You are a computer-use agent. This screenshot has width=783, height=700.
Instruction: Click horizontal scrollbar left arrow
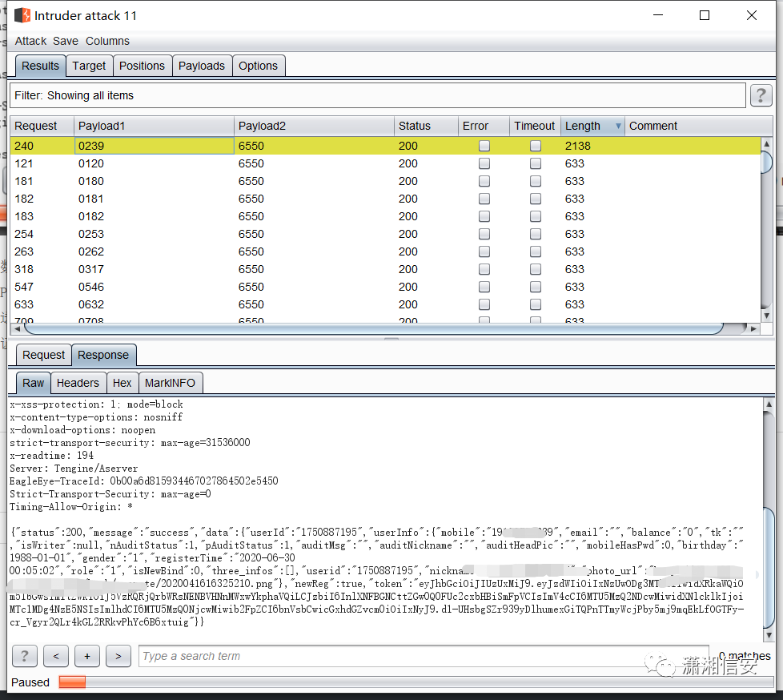(18, 328)
